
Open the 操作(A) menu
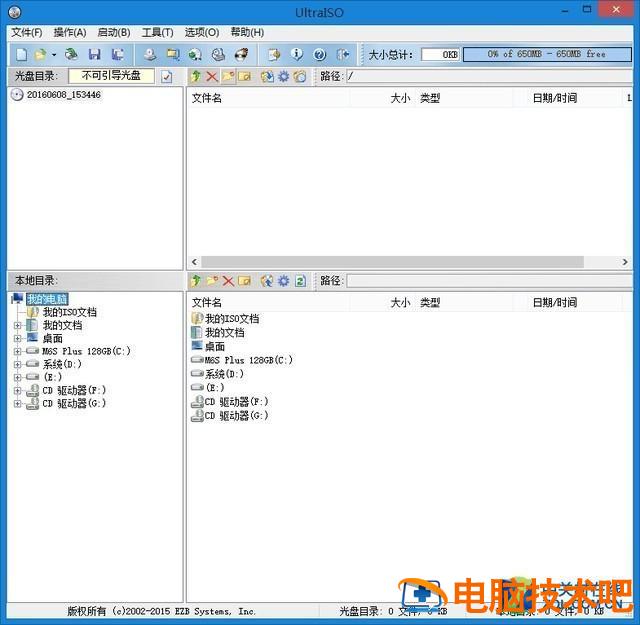pos(70,32)
